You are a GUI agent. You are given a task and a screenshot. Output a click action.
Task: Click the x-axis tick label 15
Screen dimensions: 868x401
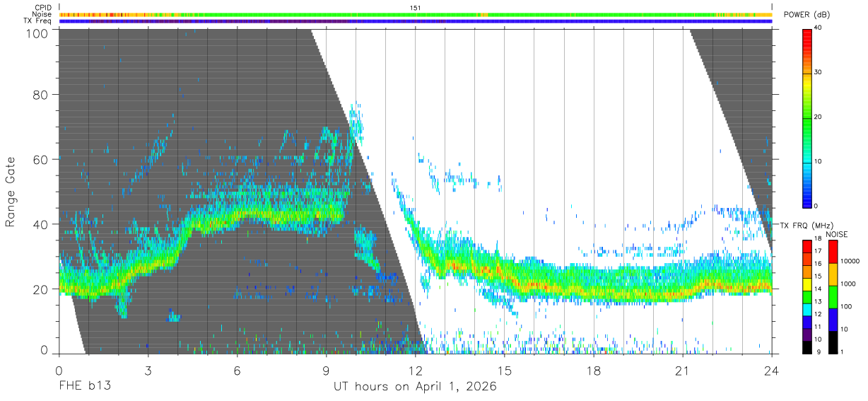505,370
